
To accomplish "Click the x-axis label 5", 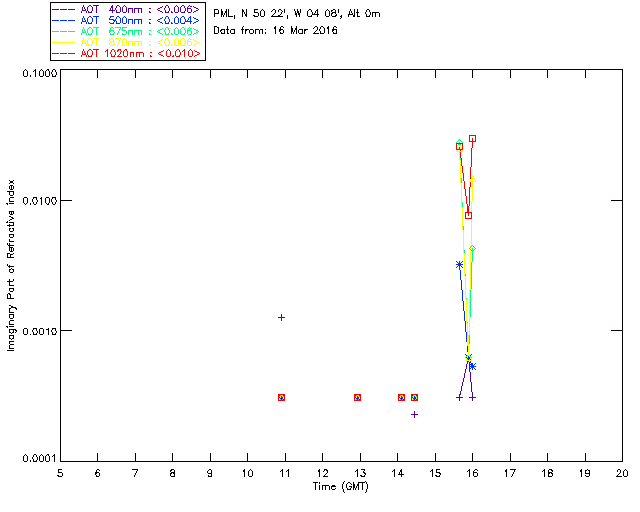I will [x=60, y=473].
